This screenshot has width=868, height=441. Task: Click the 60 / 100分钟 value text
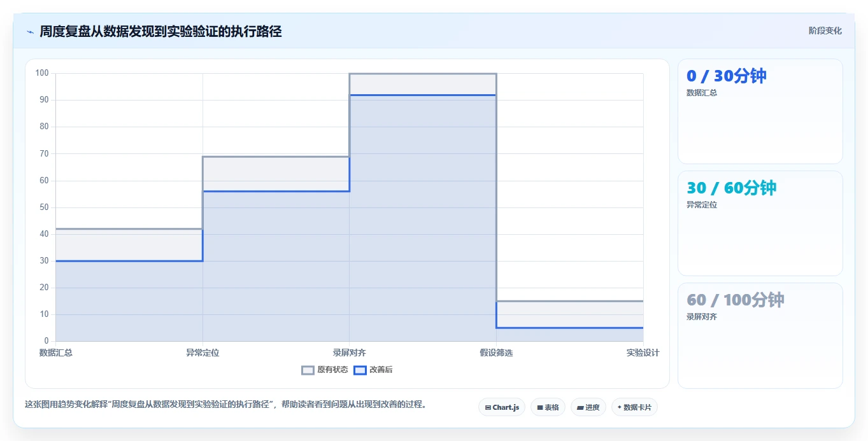coord(736,300)
